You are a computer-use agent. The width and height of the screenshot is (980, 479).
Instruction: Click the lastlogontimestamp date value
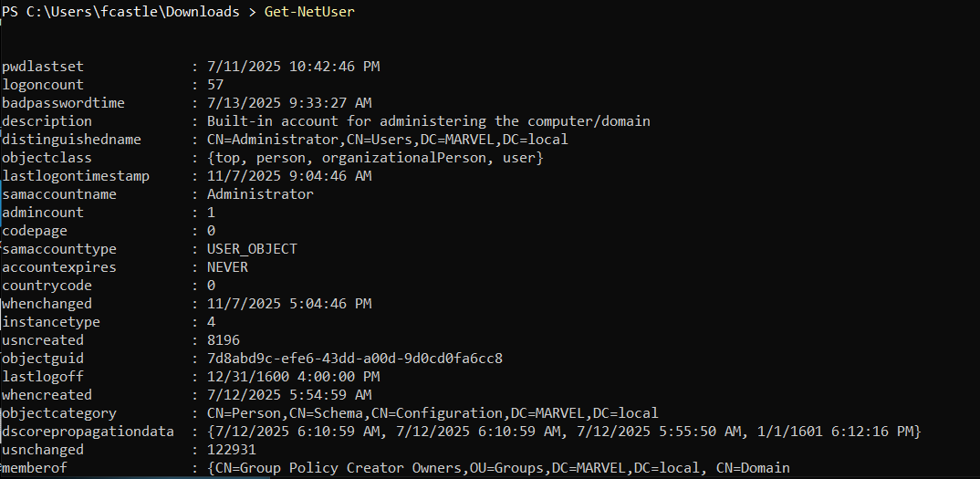(x=289, y=176)
